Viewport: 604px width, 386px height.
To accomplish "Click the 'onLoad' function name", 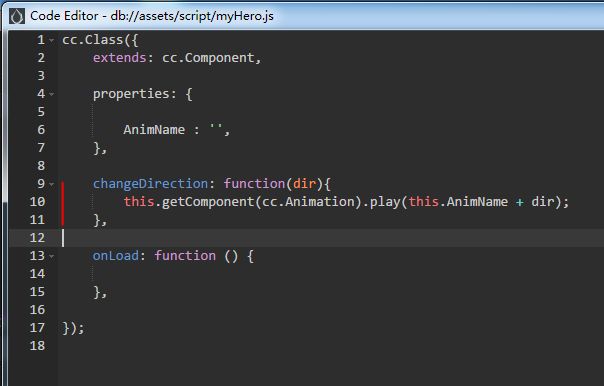I will tap(116, 256).
